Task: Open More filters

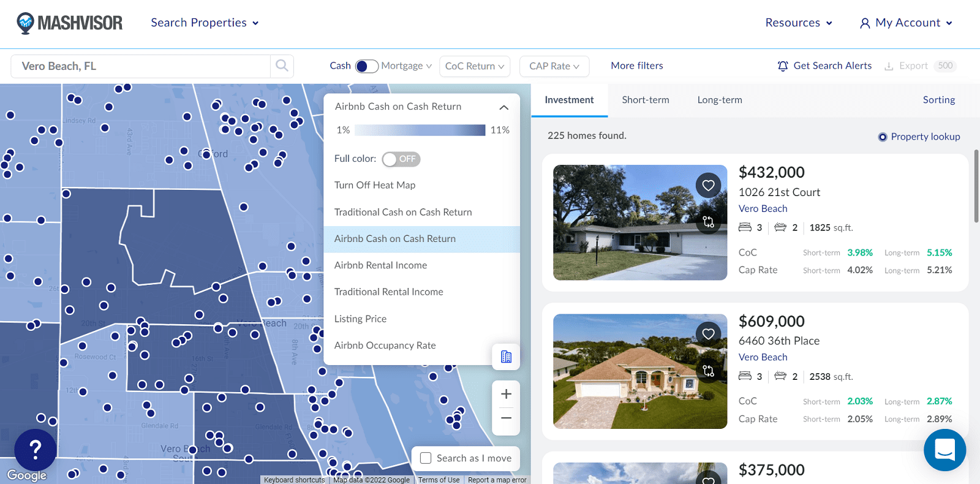Action: pyautogui.click(x=636, y=66)
